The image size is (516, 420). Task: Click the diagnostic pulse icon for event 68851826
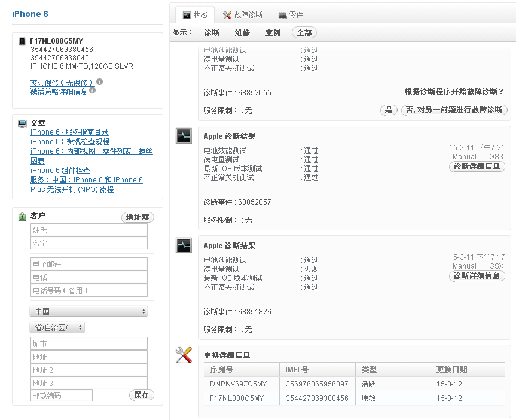(x=184, y=245)
